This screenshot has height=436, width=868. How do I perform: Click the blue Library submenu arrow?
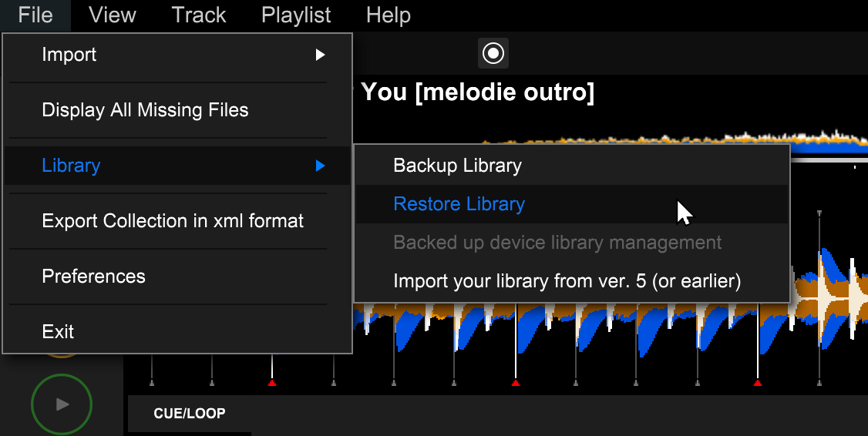tap(320, 166)
